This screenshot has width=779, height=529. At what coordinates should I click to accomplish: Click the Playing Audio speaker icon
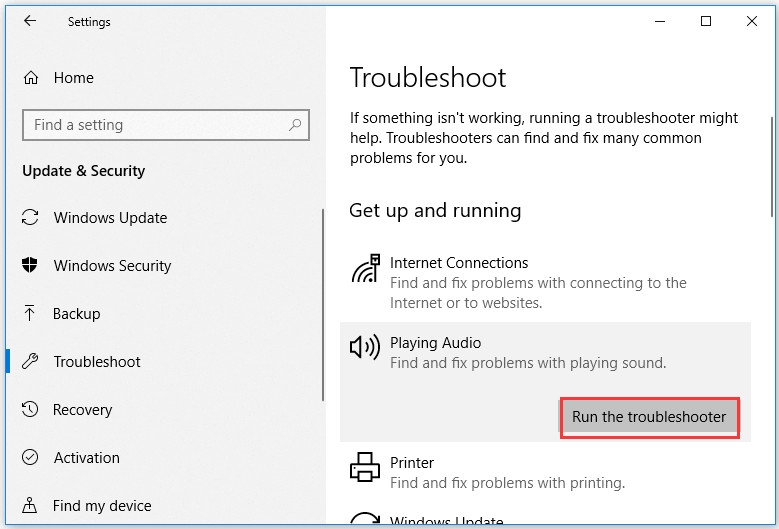pos(364,347)
